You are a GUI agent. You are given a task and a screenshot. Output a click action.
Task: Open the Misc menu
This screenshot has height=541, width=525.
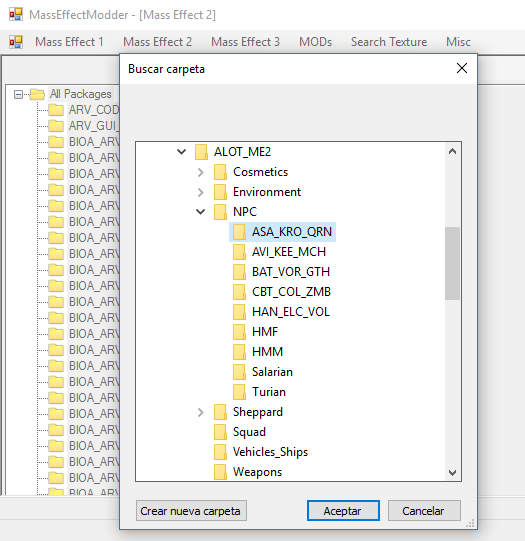458,42
